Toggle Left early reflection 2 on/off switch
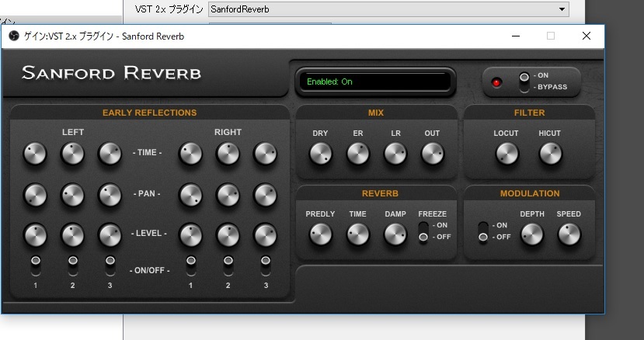Viewport: 644px width, 340px height. tap(73, 265)
